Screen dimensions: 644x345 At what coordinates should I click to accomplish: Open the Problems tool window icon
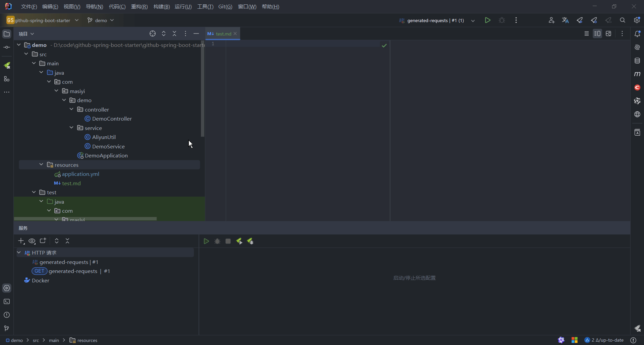tap(7, 315)
